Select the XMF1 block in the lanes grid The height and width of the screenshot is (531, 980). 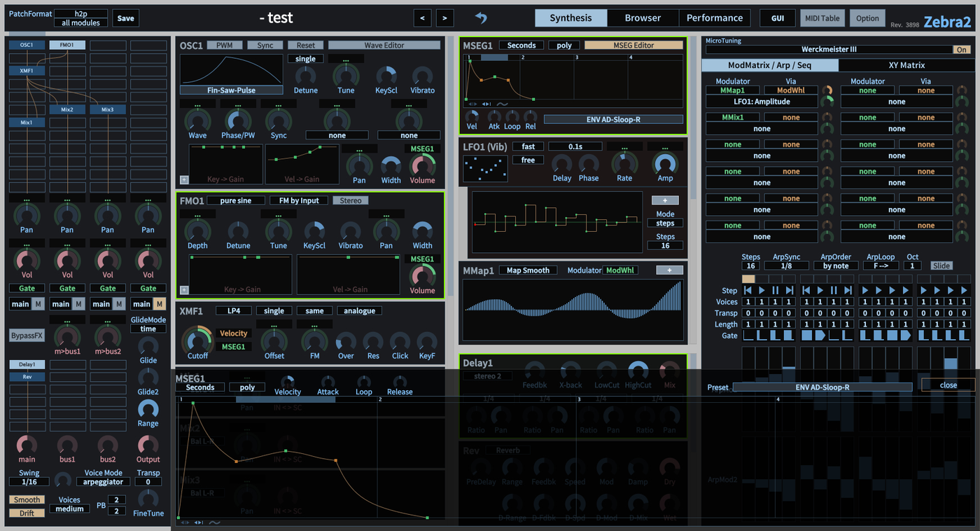pyautogui.click(x=27, y=71)
